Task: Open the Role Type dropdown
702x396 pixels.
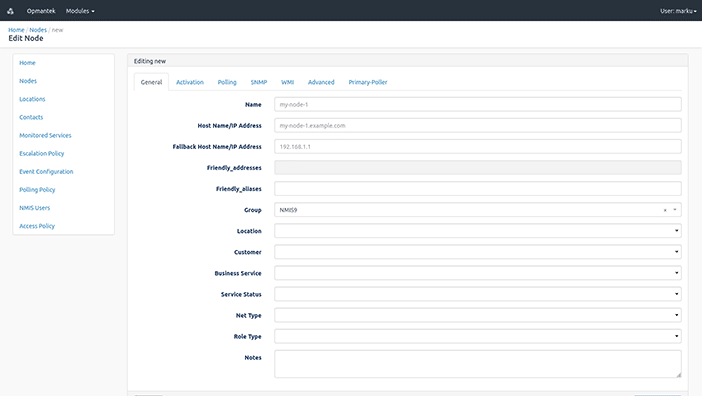Action: click(478, 336)
